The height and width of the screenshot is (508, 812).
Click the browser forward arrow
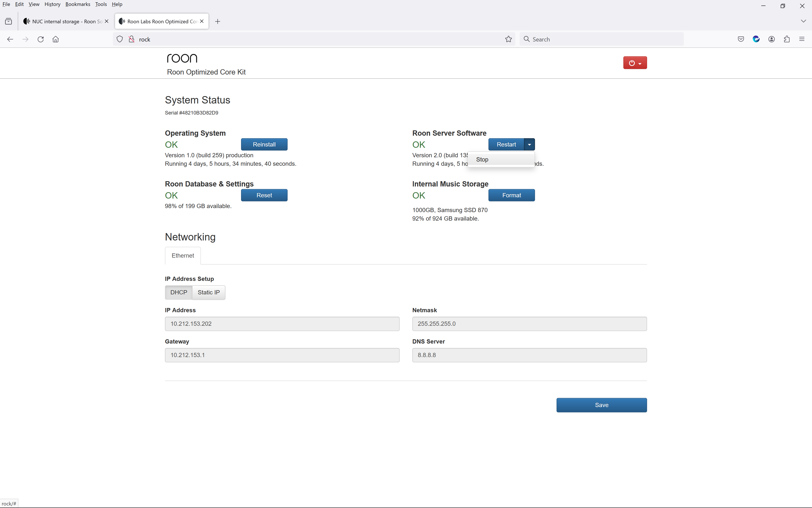click(x=25, y=39)
